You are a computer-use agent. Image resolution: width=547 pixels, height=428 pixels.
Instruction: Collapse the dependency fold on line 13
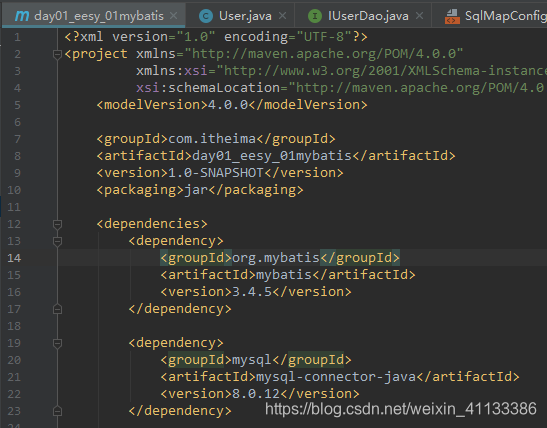[57, 241]
